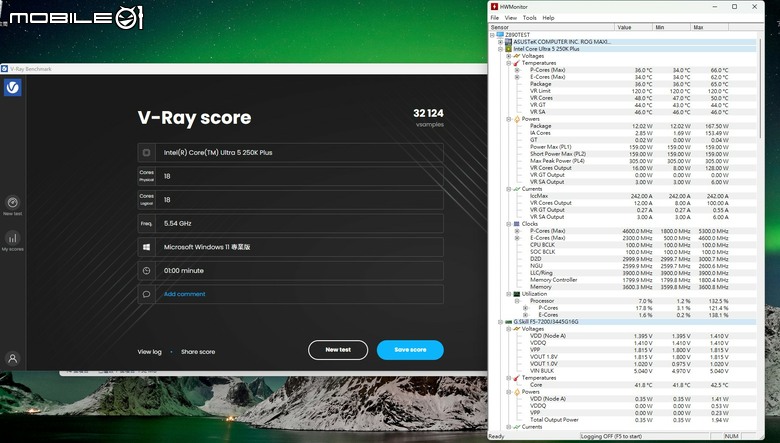Collapse the Temperatures node under Intel Core
The width and height of the screenshot is (780, 443).
coord(508,63)
